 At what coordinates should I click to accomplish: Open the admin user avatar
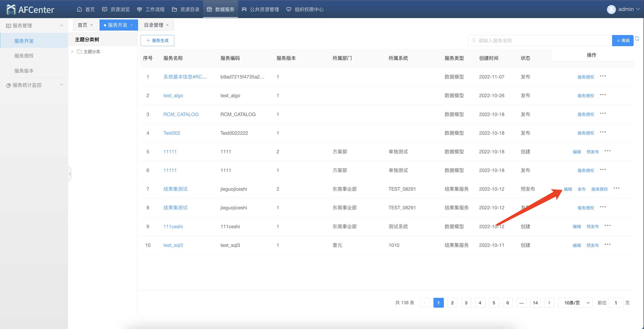tap(611, 9)
